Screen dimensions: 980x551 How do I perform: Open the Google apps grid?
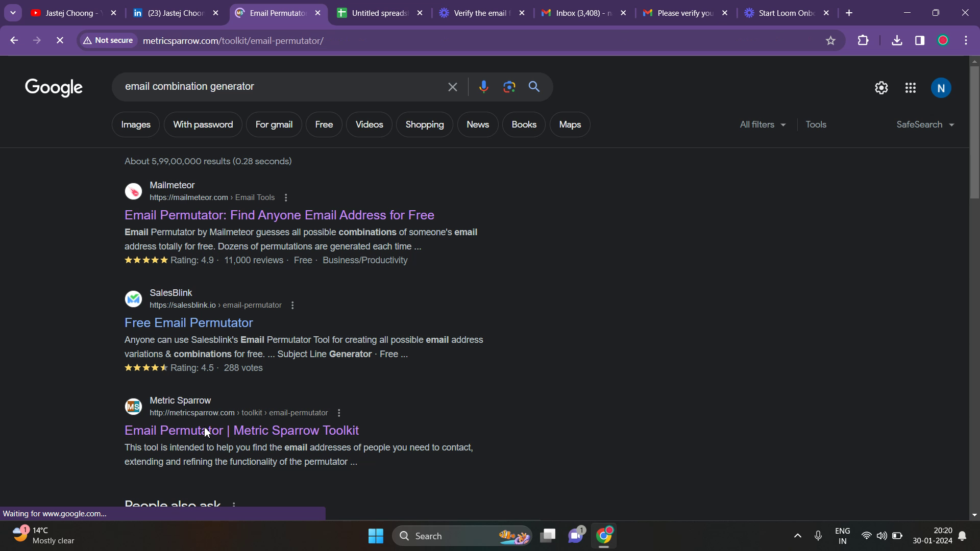(911, 88)
